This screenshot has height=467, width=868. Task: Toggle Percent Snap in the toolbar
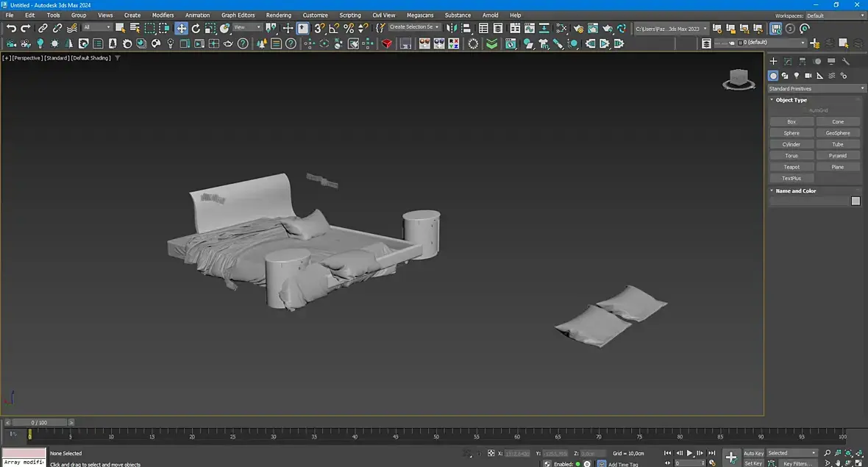tap(349, 28)
